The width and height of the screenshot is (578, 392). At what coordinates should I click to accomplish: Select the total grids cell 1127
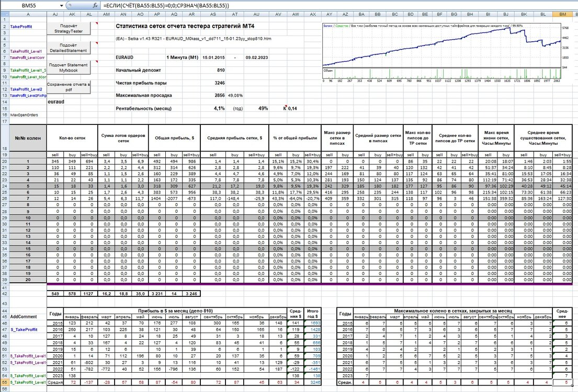pyautogui.click(x=89, y=294)
